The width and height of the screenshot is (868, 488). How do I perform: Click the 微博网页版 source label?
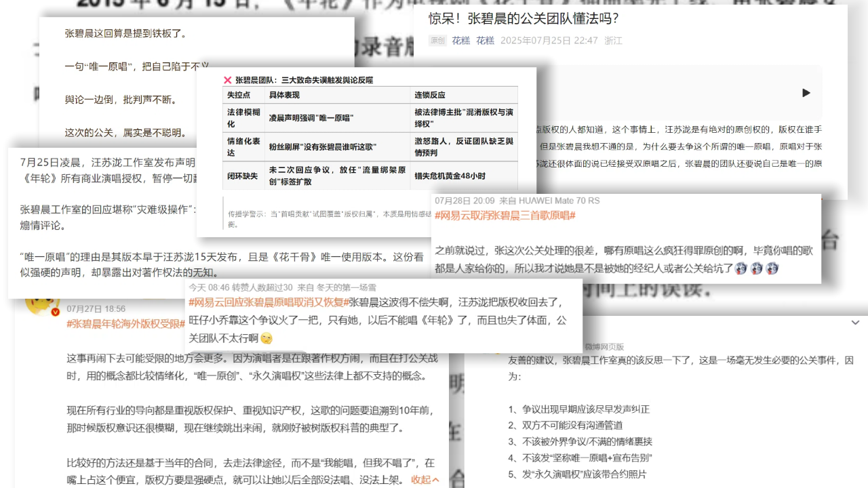[605, 346]
